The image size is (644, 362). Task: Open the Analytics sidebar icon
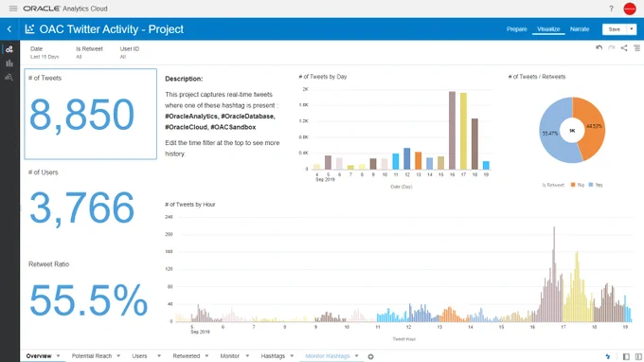pos(9,77)
